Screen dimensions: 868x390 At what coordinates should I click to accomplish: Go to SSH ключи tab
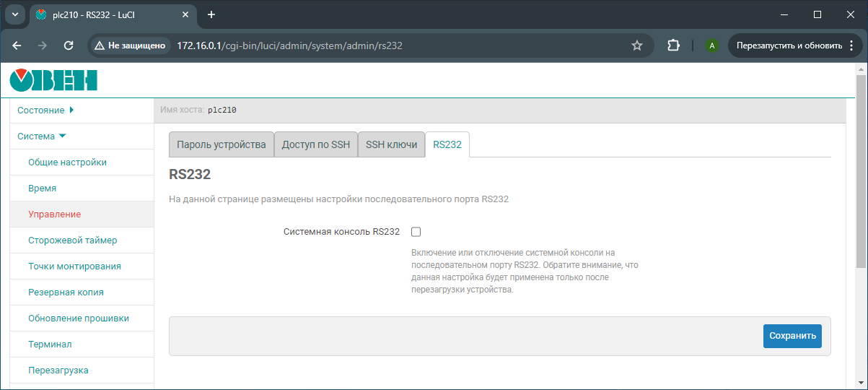click(x=391, y=144)
